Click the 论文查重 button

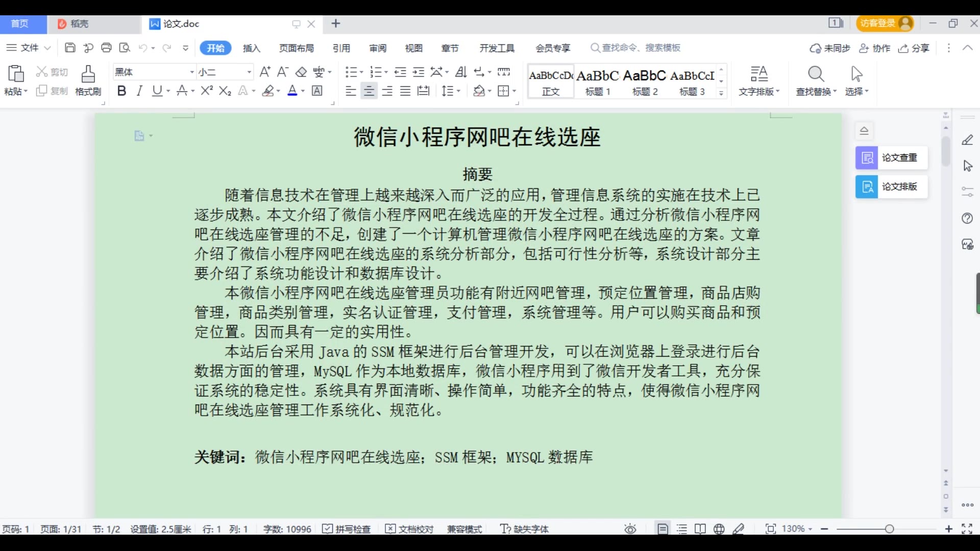[x=891, y=158]
